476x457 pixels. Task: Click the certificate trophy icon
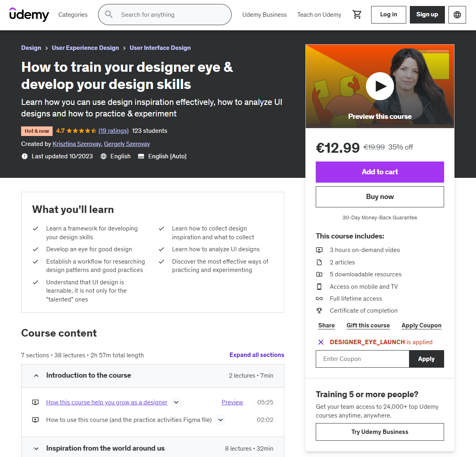click(319, 311)
